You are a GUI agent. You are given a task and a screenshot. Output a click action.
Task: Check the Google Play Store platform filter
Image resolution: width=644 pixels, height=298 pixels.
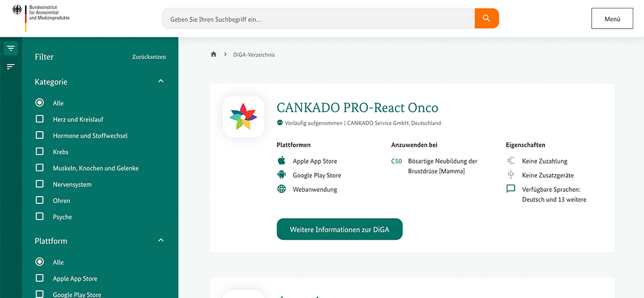tap(39, 294)
